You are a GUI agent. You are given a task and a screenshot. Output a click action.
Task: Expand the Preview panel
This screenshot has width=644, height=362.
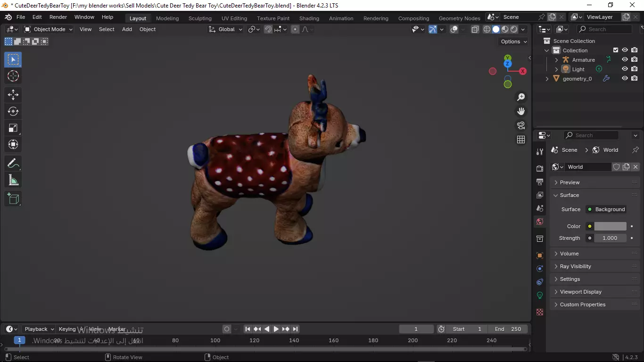[x=595, y=182]
